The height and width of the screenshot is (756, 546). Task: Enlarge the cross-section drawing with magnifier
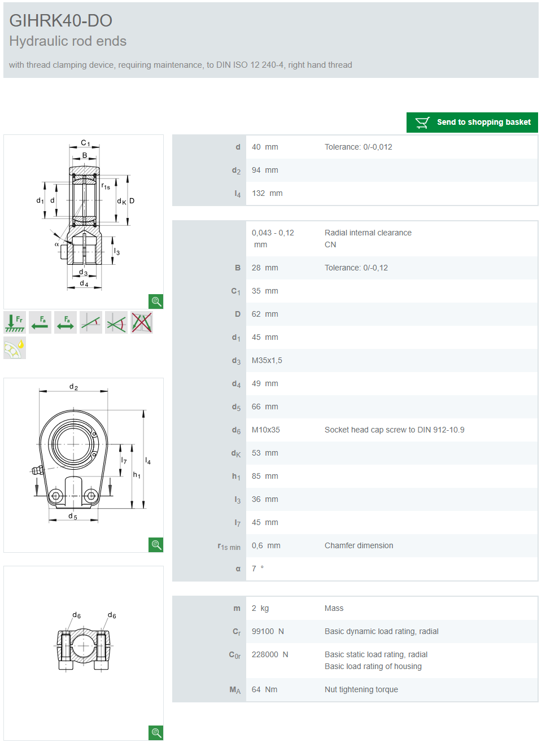156,301
